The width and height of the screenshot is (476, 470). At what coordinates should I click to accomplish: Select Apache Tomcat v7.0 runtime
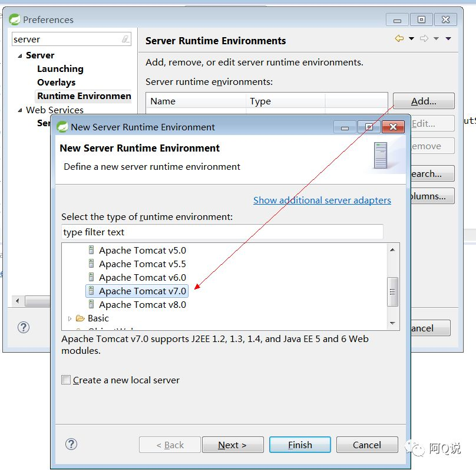pyautogui.click(x=137, y=291)
